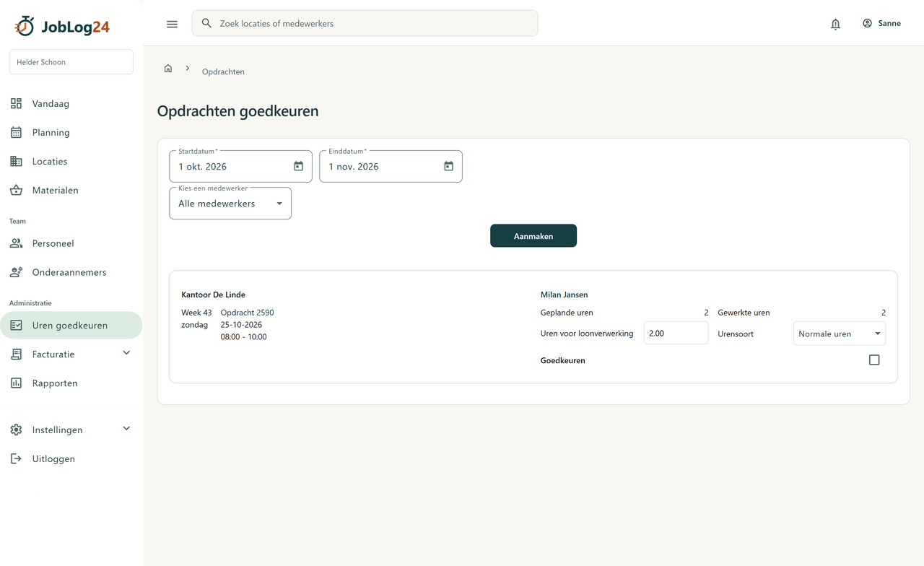Screen dimensions: 924x566
Task: Open the Einddatum calendar picker
Action: 448,166
